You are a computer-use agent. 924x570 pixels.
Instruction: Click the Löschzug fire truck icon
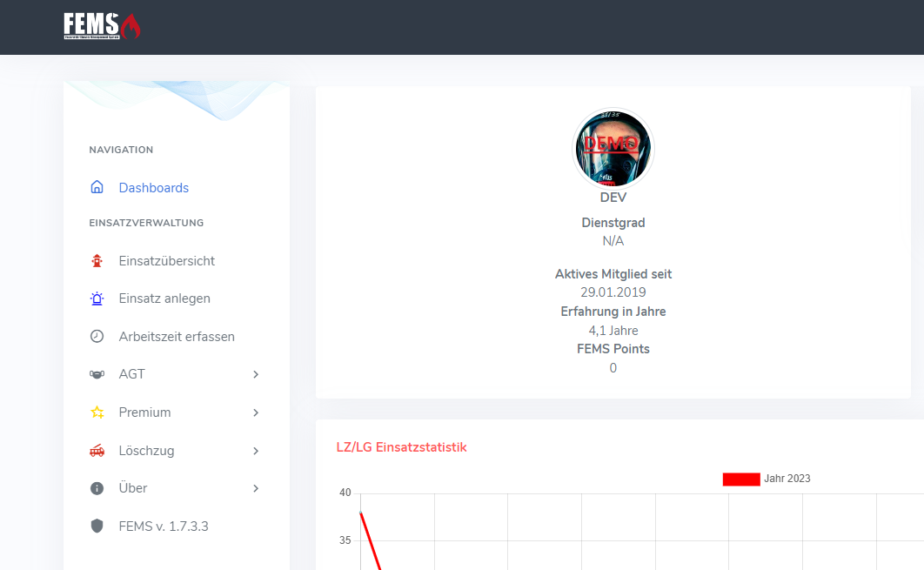[97, 451]
